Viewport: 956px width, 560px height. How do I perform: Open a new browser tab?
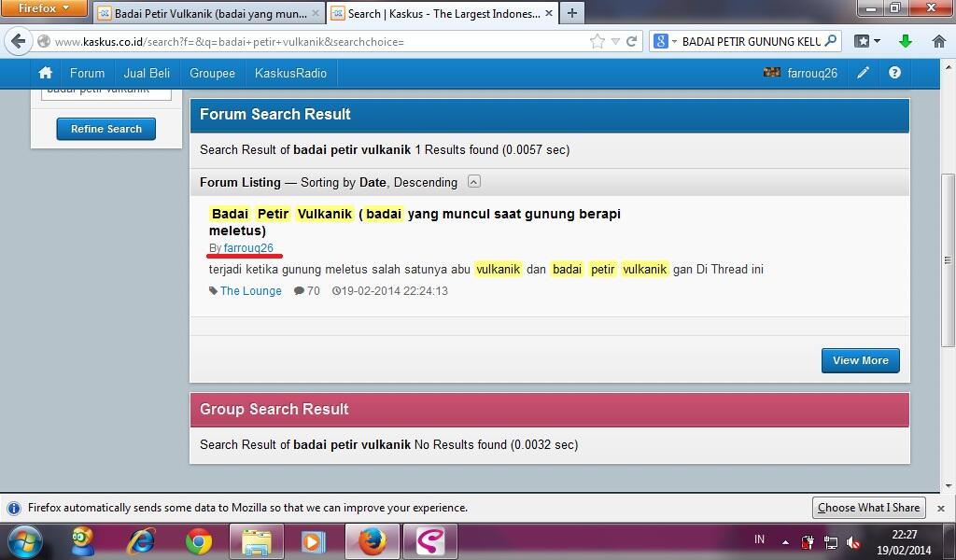(572, 13)
